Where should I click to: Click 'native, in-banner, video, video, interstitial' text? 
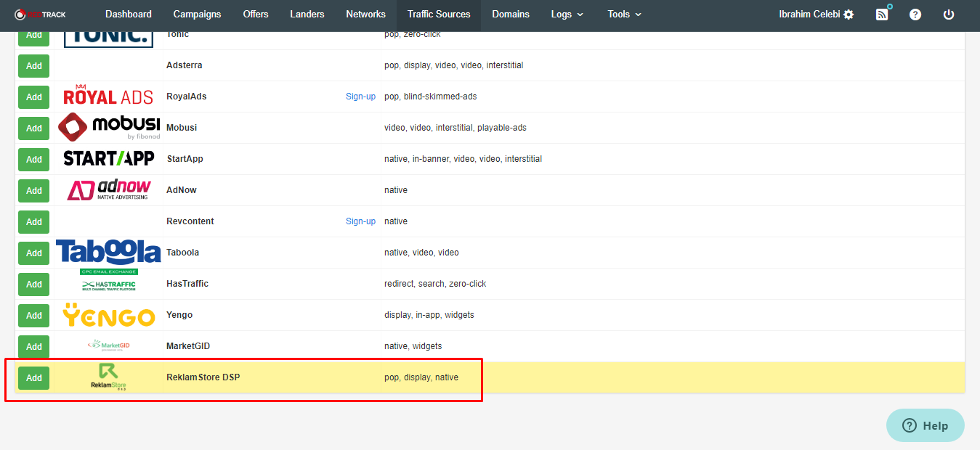pos(463,159)
